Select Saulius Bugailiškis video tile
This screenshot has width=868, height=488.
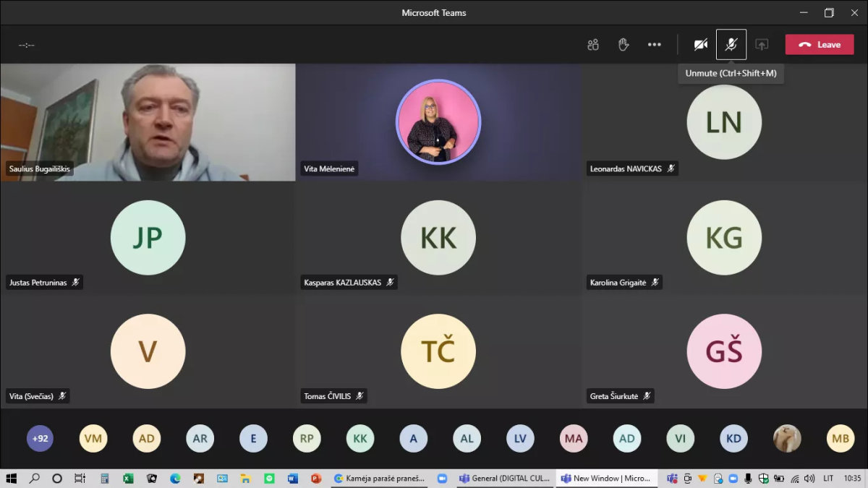coord(148,122)
